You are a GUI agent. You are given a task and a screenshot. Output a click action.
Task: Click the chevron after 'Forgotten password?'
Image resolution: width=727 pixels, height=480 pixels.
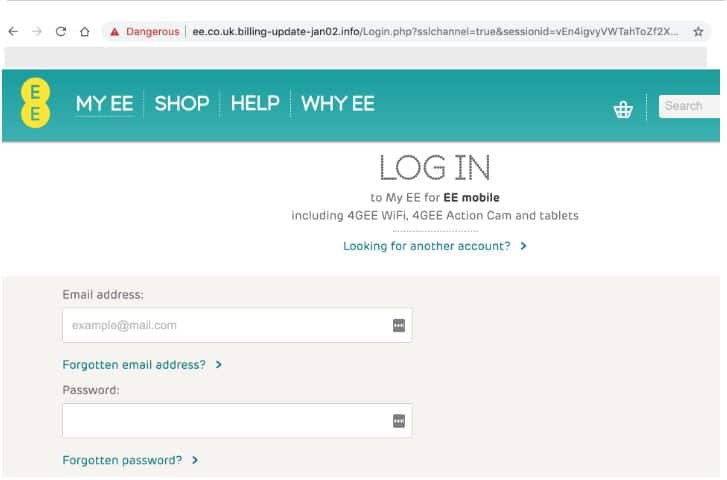coord(195,460)
